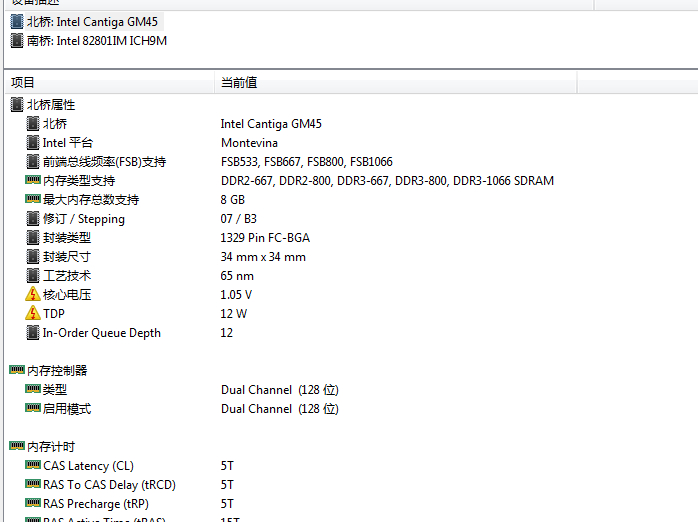Image resolution: width=698 pixels, height=522 pixels.
Task: Select the 34 mm x 34 mm value
Action: tap(263, 257)
